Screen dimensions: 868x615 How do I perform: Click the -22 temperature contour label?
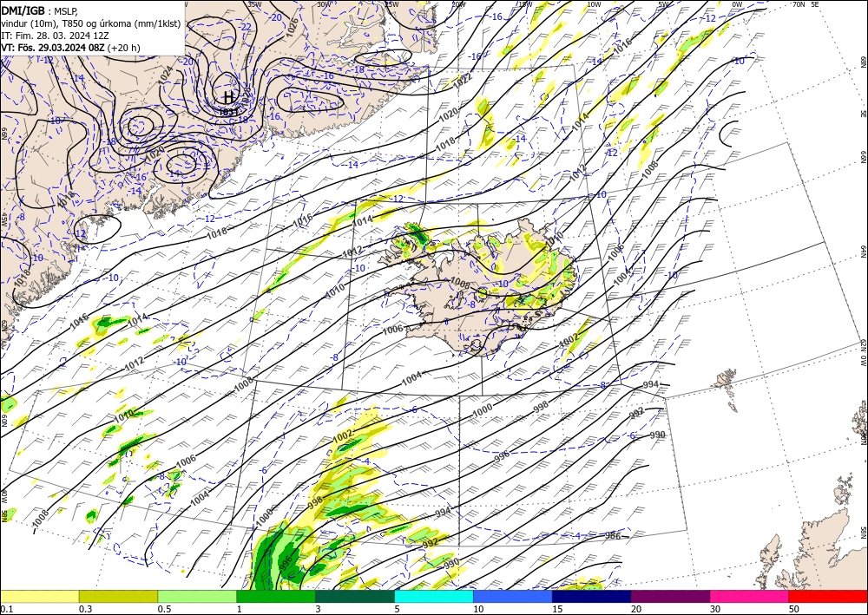[246, 27]
